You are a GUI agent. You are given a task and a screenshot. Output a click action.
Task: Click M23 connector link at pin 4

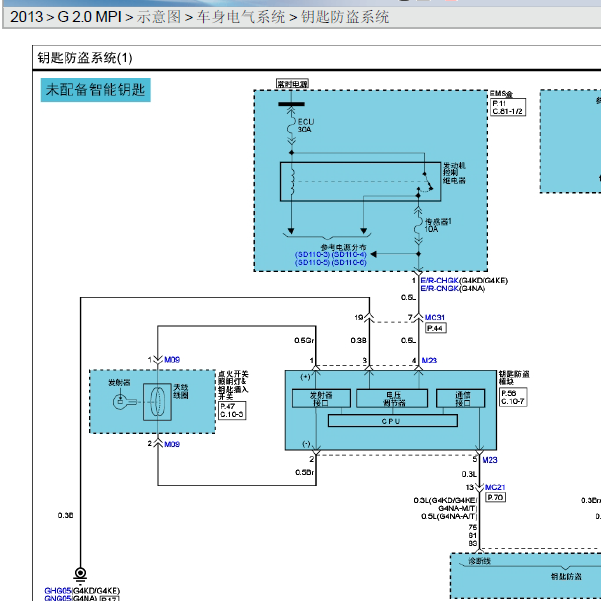click(x=429, y=360)
